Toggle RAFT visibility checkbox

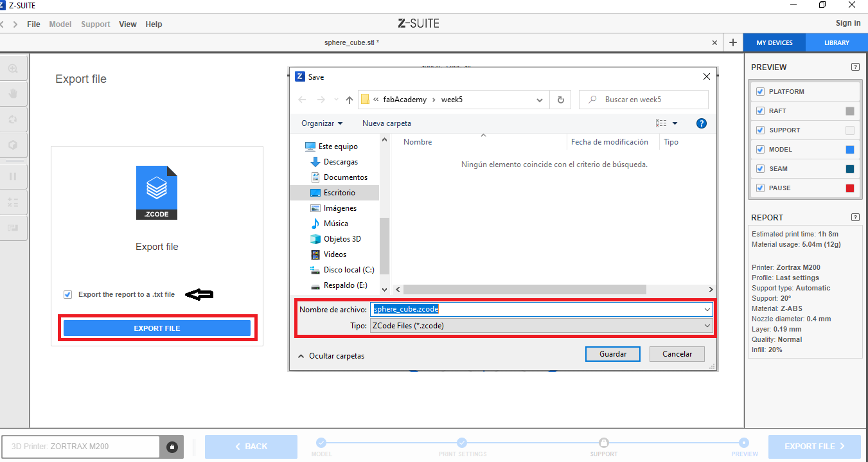click(x=760, y=111)
